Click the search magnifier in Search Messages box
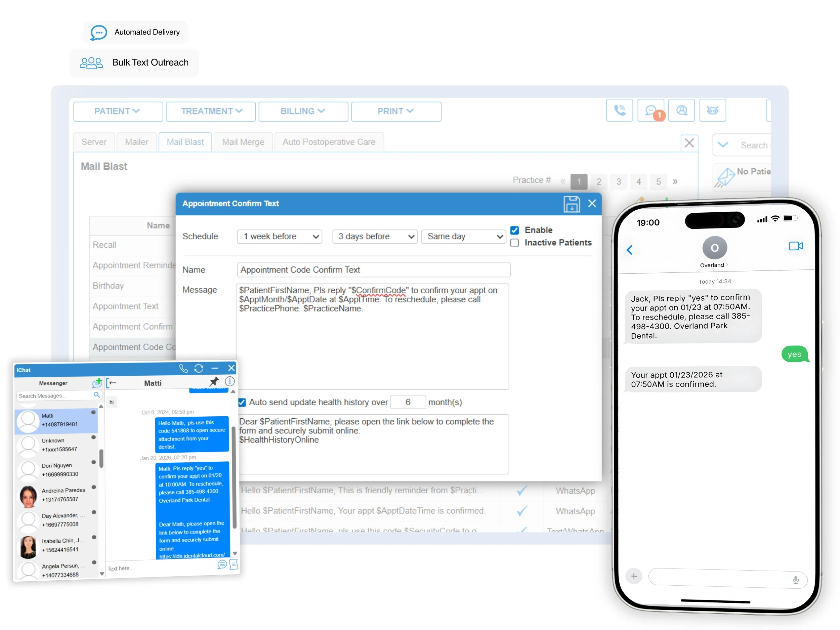The image size is (840, 630). coord(97,395)
